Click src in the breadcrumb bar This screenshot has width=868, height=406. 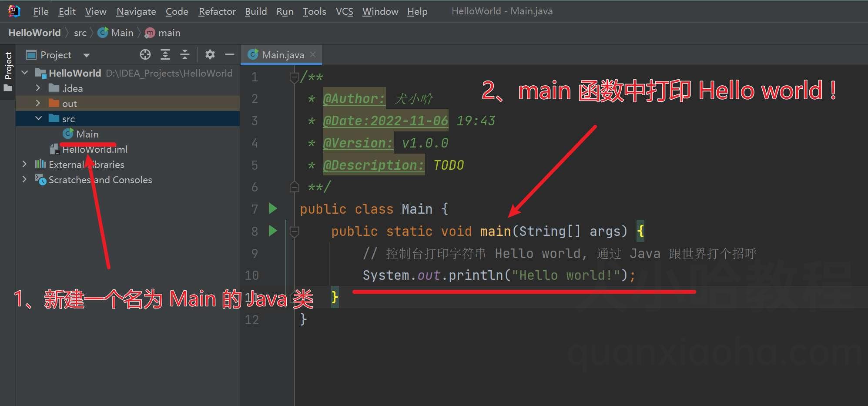pyautogui.click(x=80, y=33)
